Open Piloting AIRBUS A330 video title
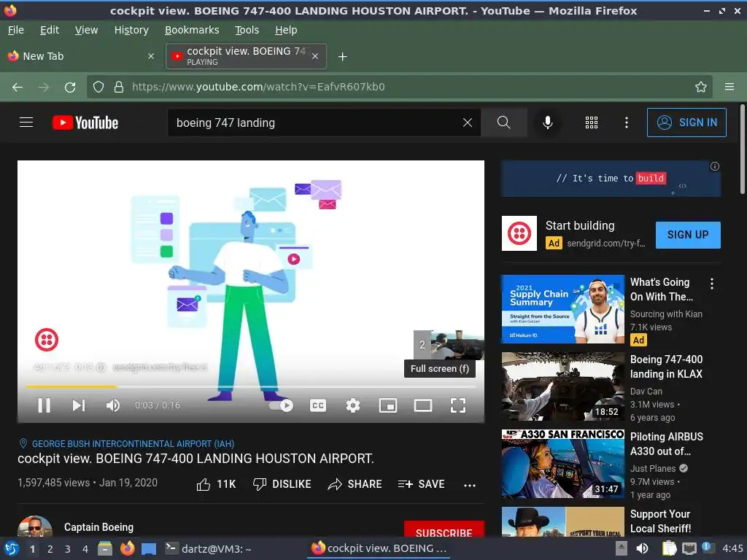This screenshot has width=747, height=560. coord(667,444)
